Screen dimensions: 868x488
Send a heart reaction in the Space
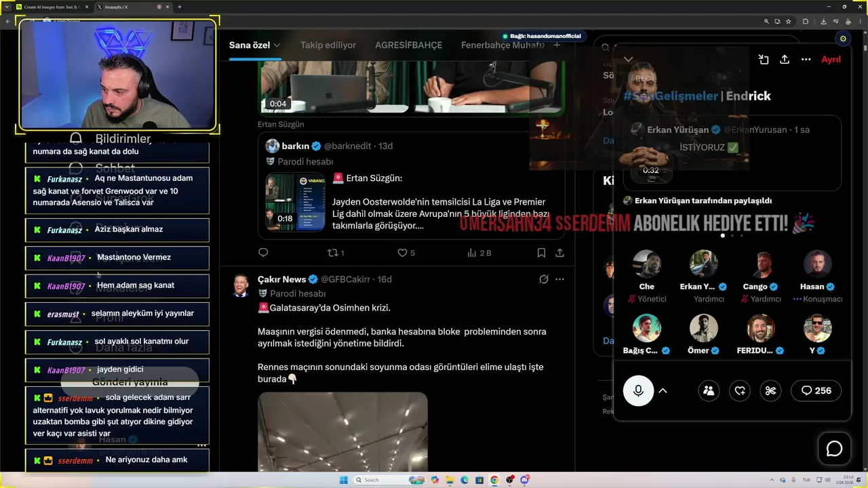point(740,390)
